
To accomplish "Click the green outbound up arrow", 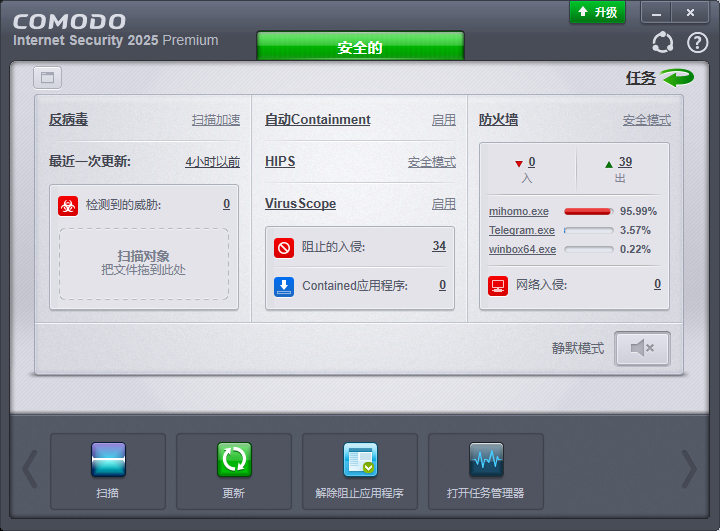I will (609, 164).
